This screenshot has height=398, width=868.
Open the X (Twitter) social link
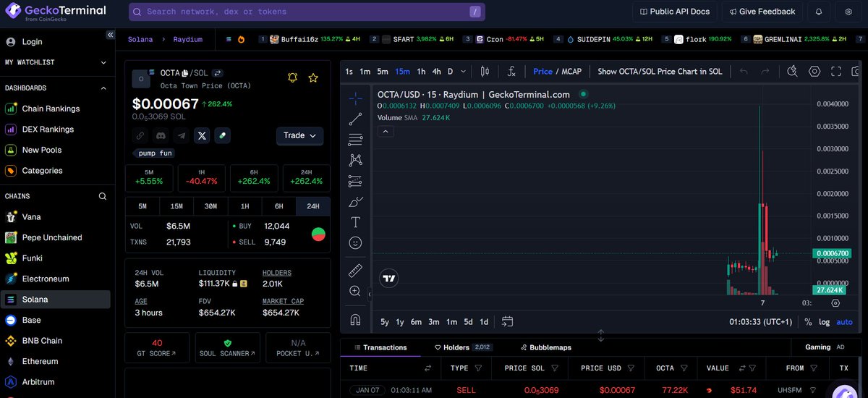pyautogui.click(x=202, y=135)
